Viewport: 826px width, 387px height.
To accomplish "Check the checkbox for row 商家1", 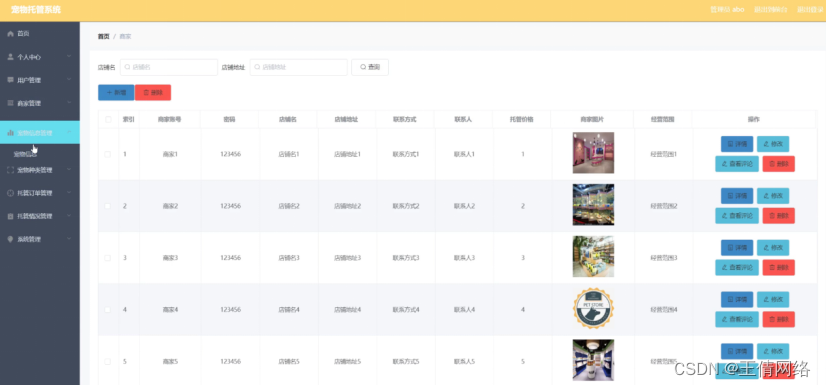I will point(108,154).
